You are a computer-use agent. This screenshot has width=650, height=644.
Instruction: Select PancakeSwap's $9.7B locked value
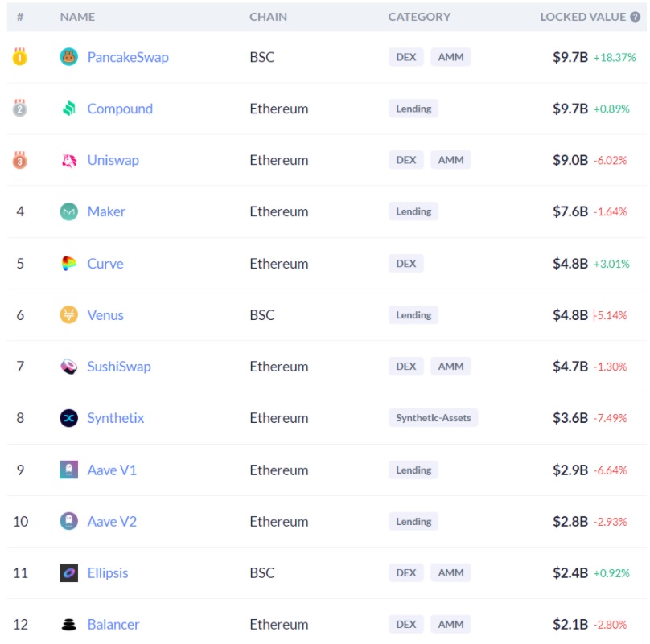(570, 57)
